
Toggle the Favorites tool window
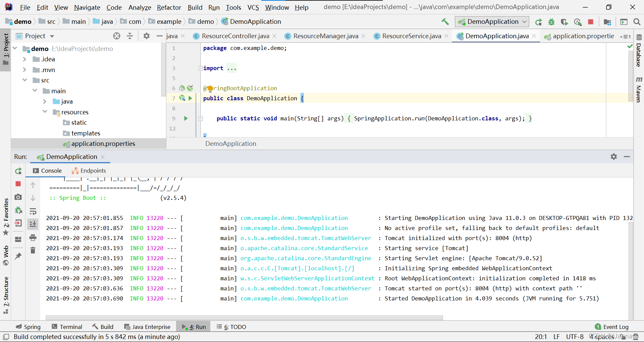(x=6, y=216)
